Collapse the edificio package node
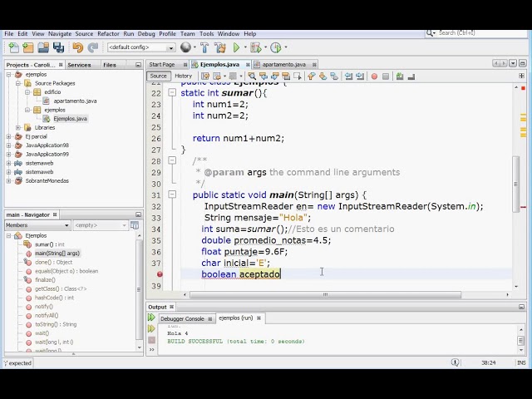Image resolution: width=532 pixels, height=399 pixels. [27, 92]
